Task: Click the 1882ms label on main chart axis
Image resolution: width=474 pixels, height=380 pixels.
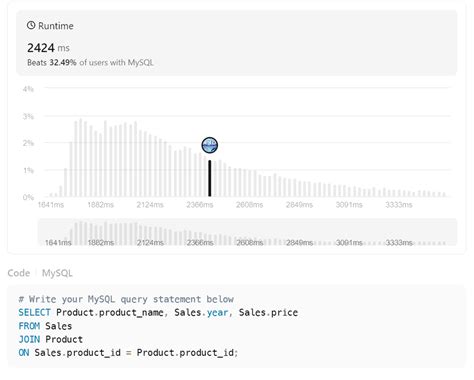Action: click(x=100, y=205)
